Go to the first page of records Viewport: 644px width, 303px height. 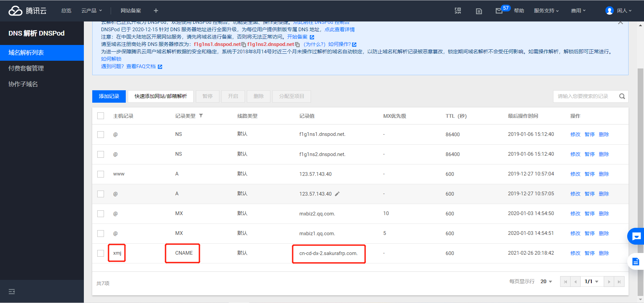(566, 282)
